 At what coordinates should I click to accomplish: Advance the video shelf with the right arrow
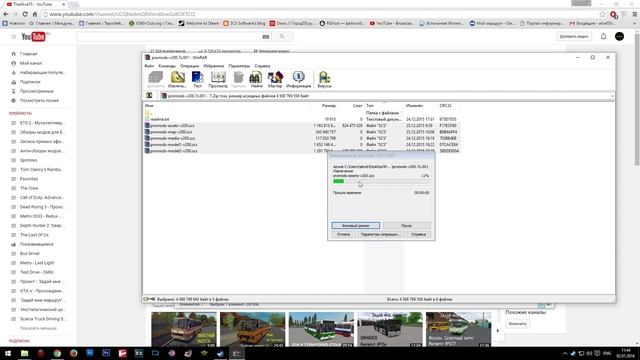[x=498, y=330]
